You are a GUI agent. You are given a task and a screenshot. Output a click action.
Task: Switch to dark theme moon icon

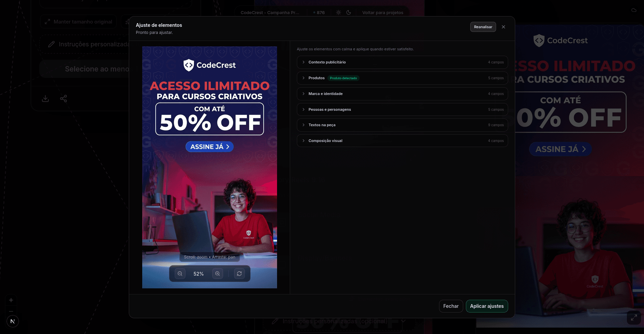pyautogui.click(x=349, y=12)
